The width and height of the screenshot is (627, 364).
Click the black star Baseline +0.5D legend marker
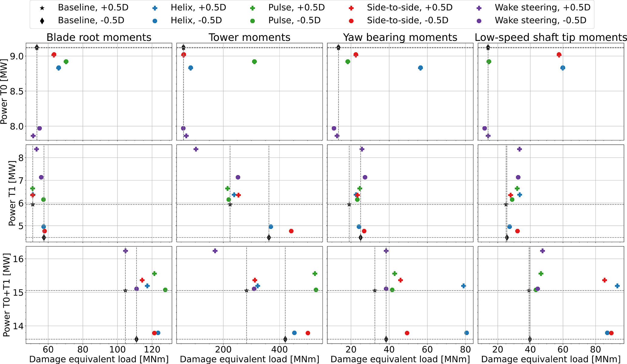[x=42, y=8]
